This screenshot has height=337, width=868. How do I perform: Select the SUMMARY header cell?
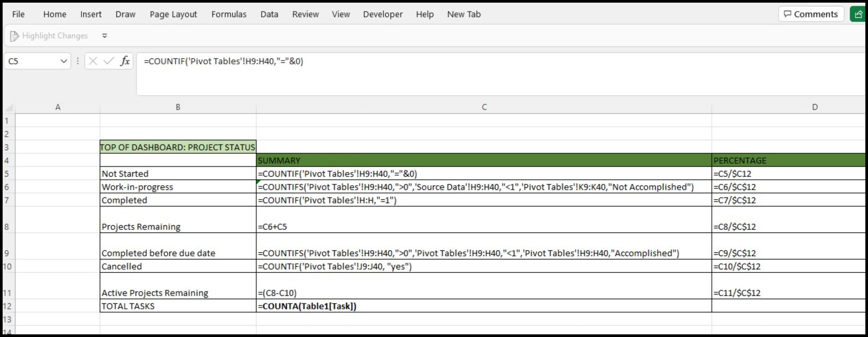(x=484, y=160)
